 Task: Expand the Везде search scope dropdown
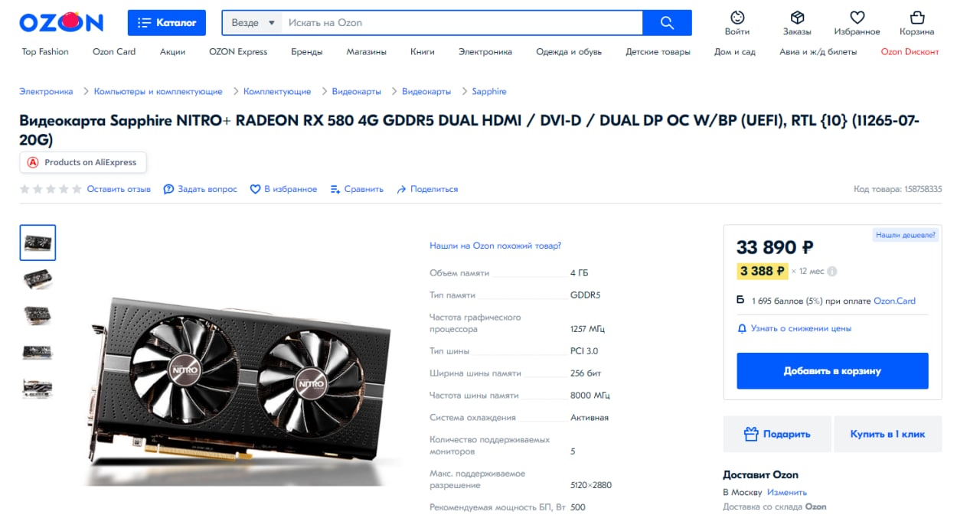click(x=253, y=23)
